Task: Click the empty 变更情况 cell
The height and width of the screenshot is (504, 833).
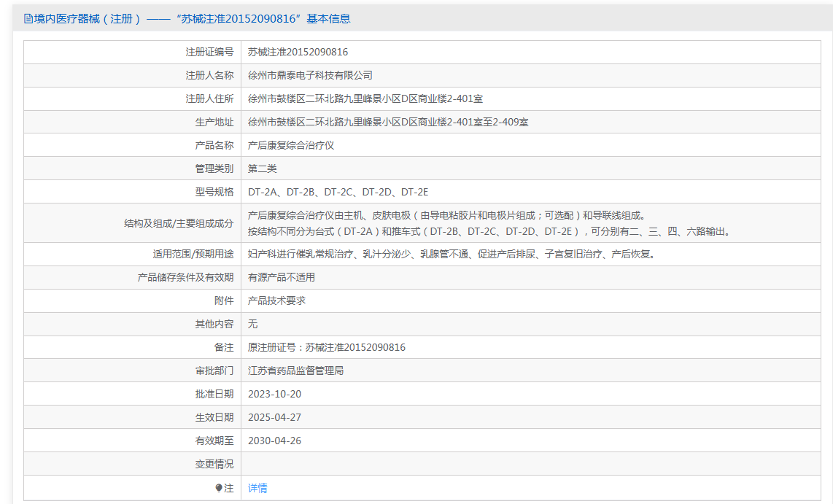Action: click(531, 464)
